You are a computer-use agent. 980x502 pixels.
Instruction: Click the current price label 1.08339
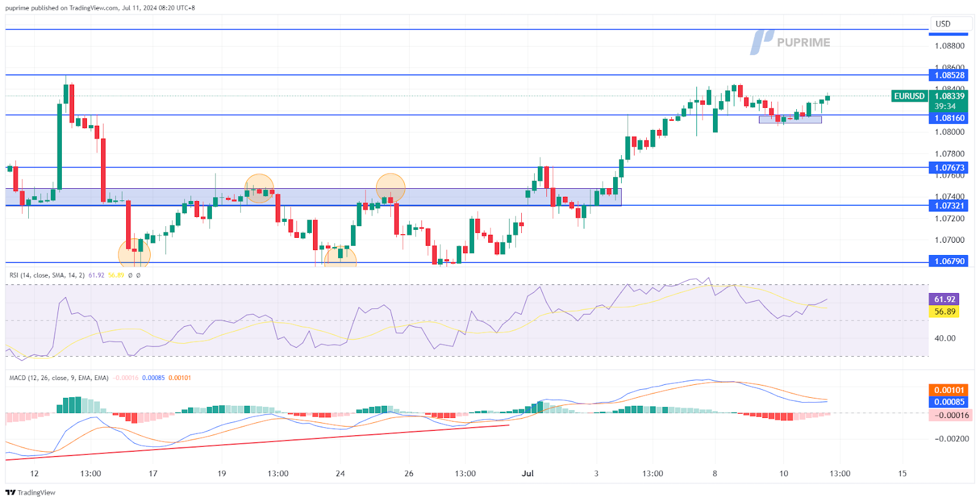pos(949,96)
